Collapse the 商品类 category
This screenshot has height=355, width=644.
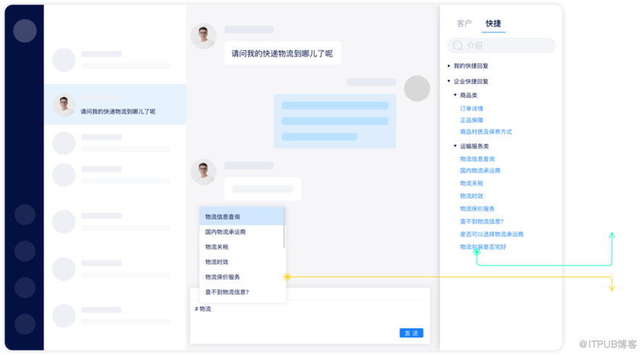pyautogui.click(x=455, y=95)
